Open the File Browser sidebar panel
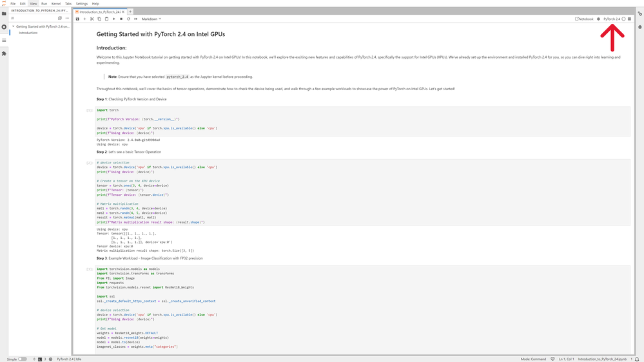The image size is (644, 362). 4,14
